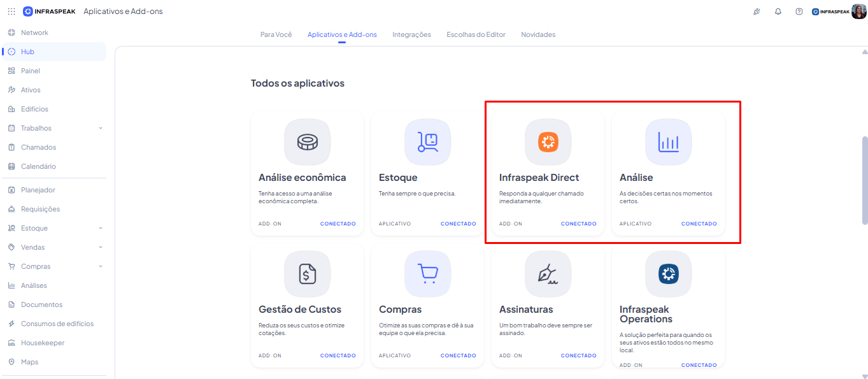Expand the Vendas sidebar submenu chevron
The image size is (868, 379).
100,247
